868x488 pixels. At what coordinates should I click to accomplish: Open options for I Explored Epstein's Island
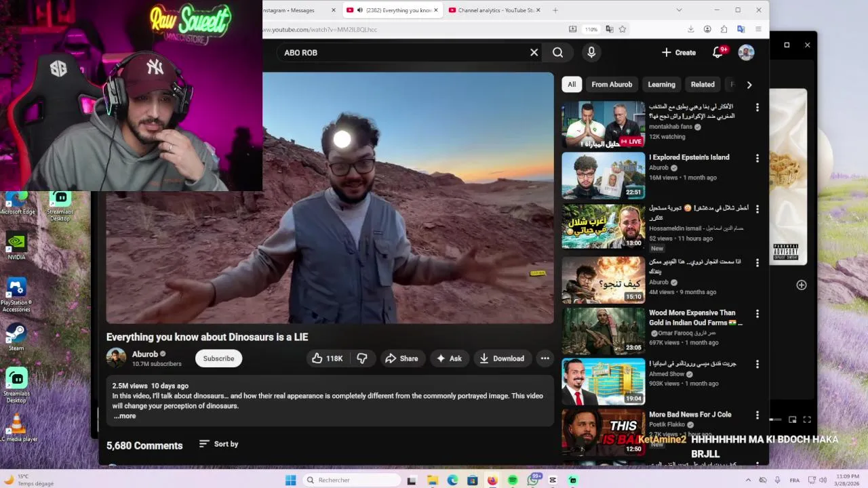[x=757, y=158]
